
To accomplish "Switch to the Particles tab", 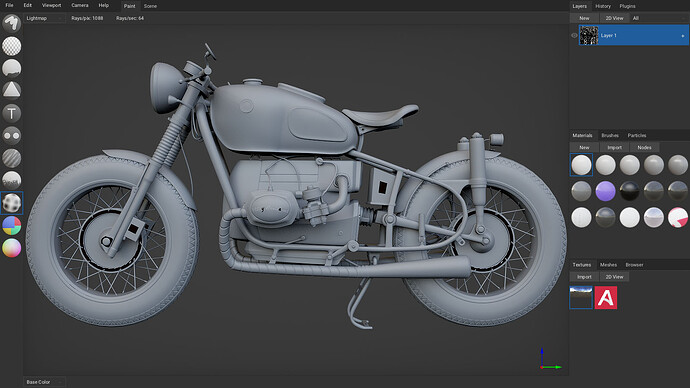I will coord(637,135).
